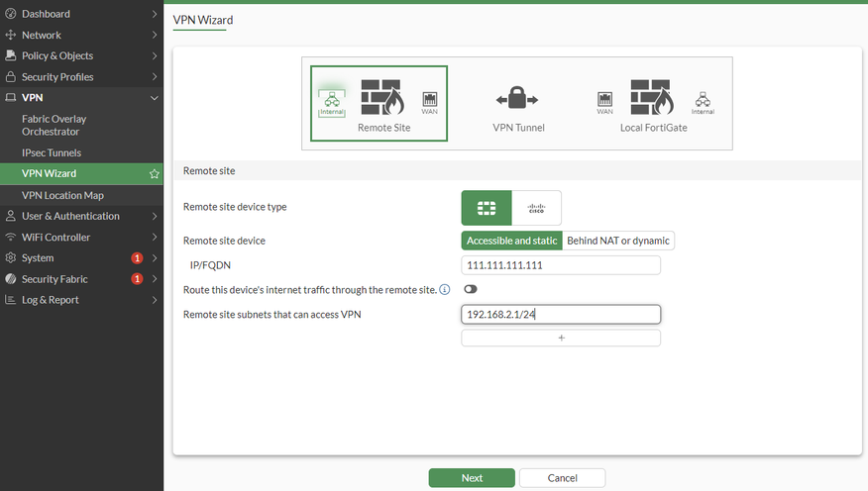Click the info icon beside route internet traffic

tap(445, 290)
